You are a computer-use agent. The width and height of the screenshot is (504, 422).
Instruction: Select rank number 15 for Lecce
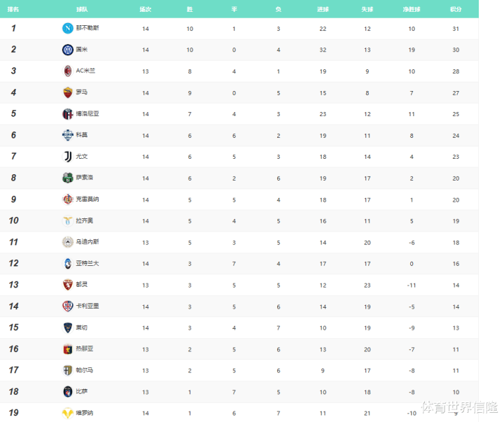(x=13, y=328)
